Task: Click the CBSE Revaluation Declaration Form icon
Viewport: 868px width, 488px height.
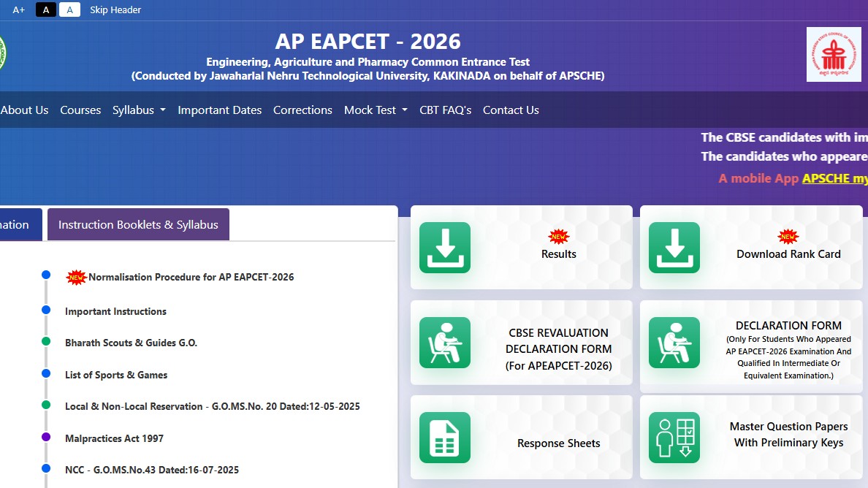Action: 444,343
